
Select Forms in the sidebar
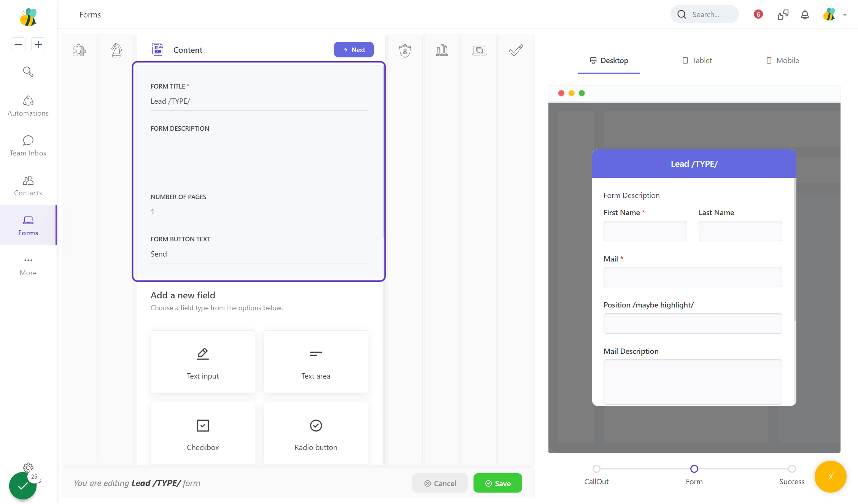tap(28, 225)
